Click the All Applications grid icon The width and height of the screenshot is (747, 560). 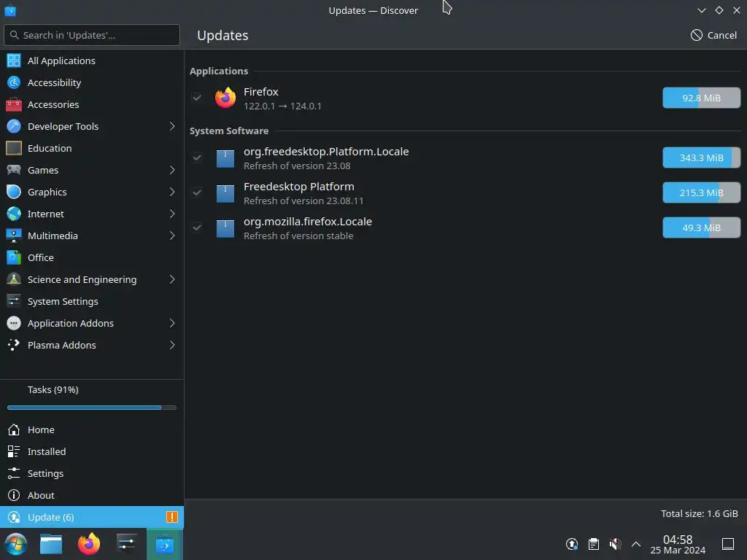[x=14, y=61]
